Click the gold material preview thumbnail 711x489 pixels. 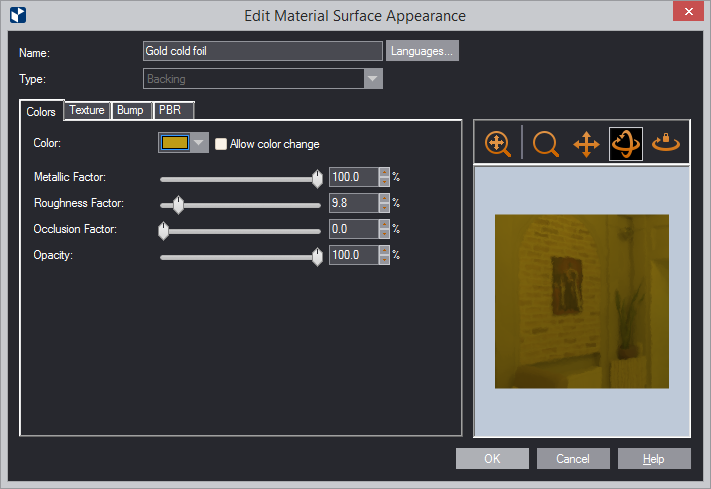pyautogui.click(x=582, y=301)
